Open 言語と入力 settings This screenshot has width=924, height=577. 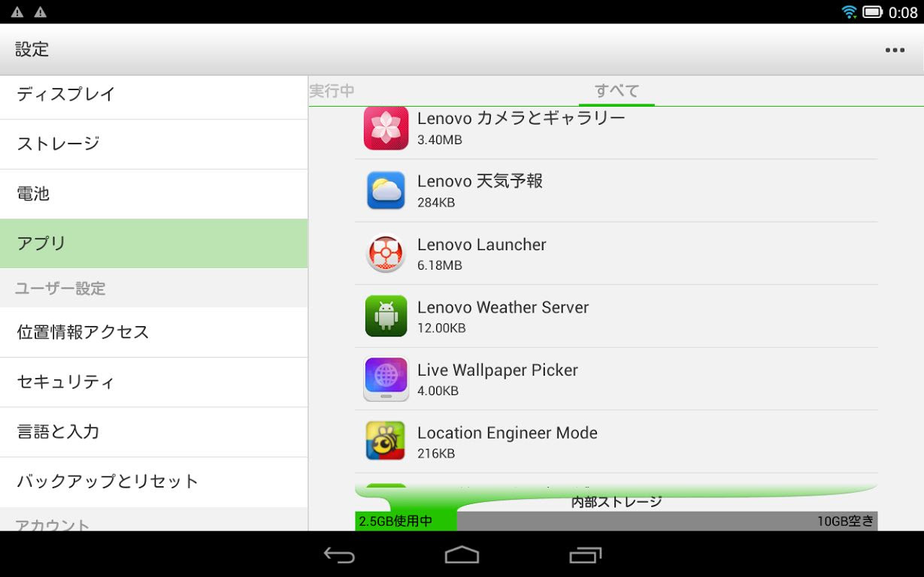[x=153, y=432]
